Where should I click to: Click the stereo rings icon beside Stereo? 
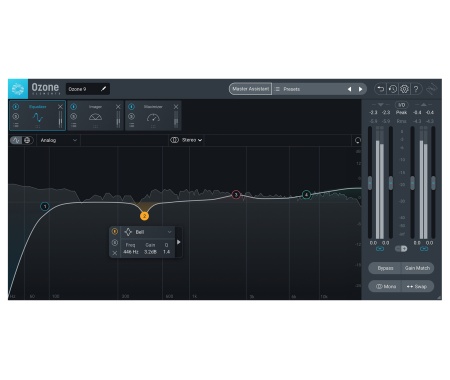pyautogui.click(x=174, y=140)
